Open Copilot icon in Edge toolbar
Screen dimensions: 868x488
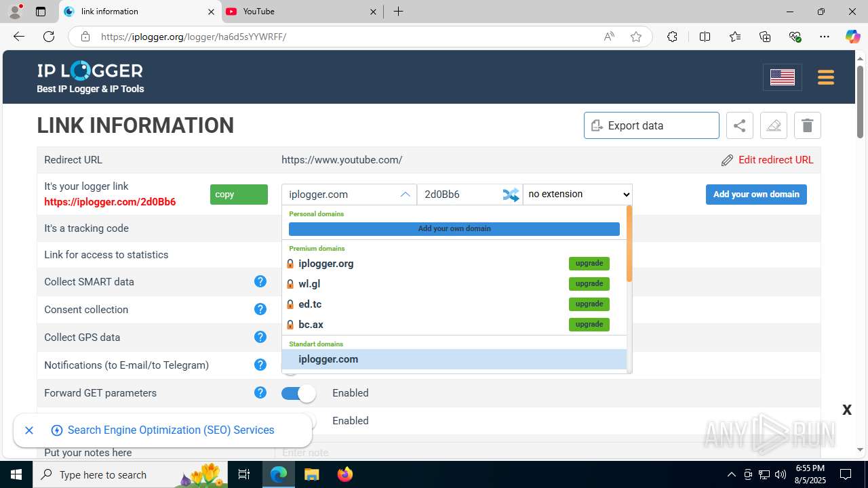pos(852,37)
